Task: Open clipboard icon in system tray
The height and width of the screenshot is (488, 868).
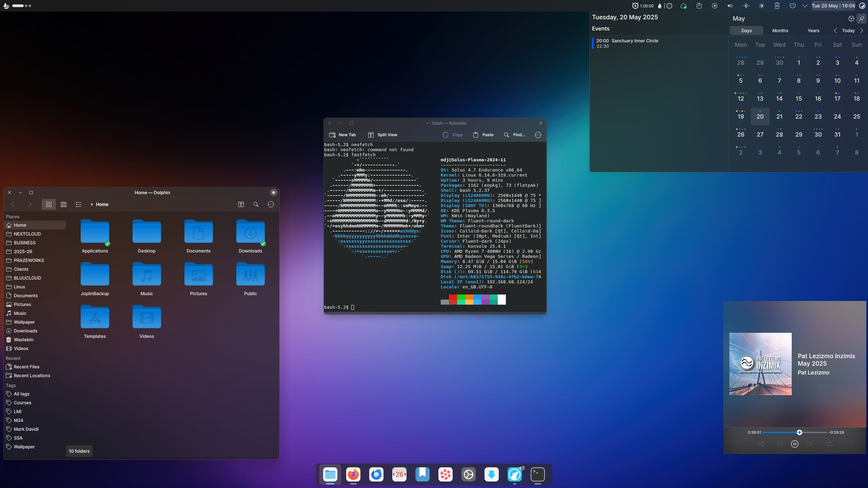Action: [x=699, y=6]
